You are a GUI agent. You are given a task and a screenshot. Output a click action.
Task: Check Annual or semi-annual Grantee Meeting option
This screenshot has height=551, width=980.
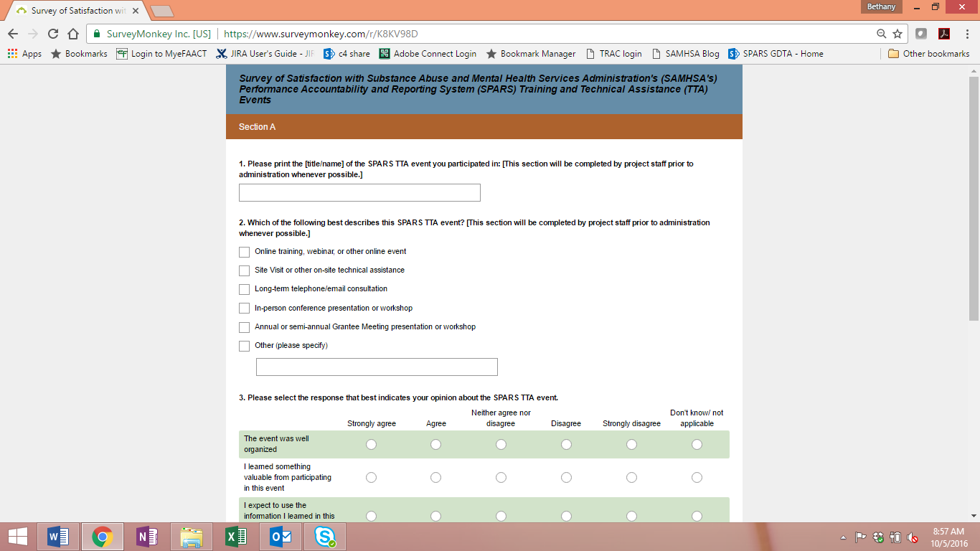[245, 327]
